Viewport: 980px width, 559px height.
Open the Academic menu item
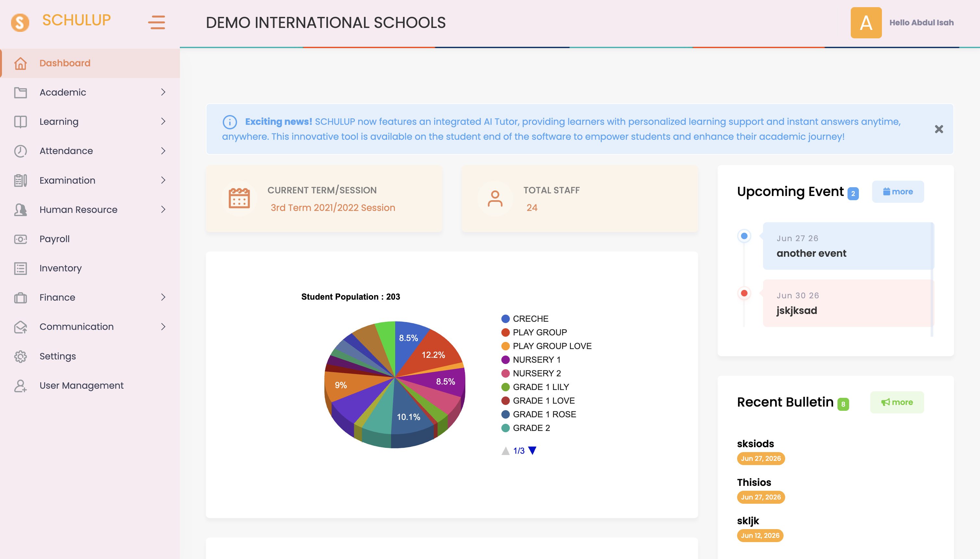[90, 93]
